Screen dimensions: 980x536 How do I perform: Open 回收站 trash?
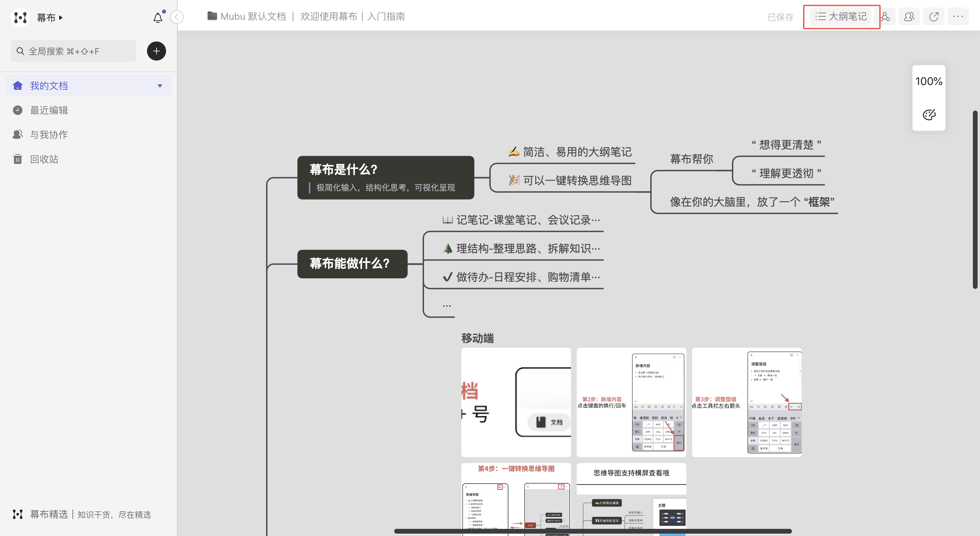[44, 159]
